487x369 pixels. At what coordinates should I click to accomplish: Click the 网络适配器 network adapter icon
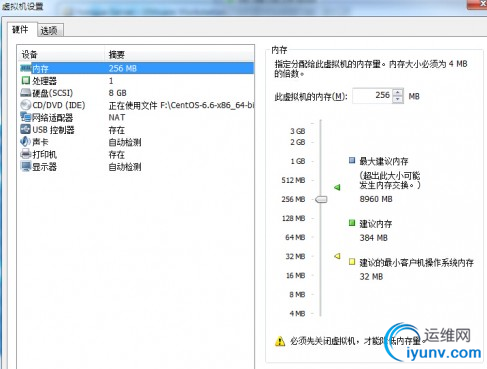pyautogui.click(x=26, y=117)
